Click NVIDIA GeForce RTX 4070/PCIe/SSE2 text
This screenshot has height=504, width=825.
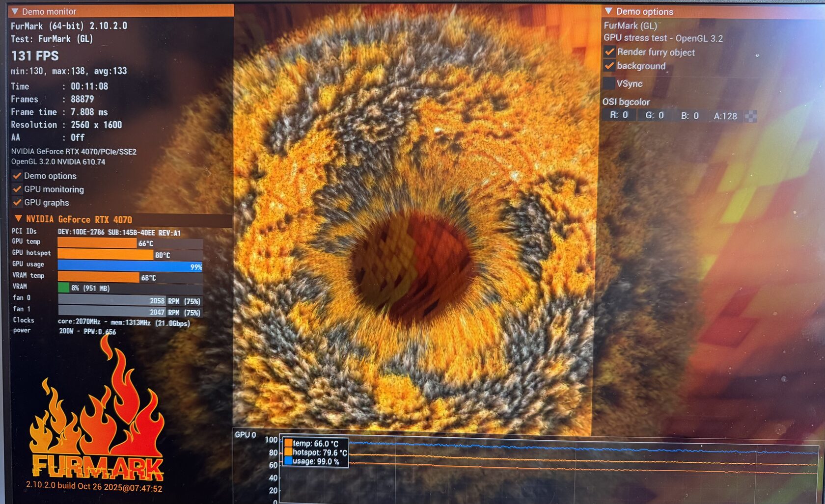click(74, 152)
